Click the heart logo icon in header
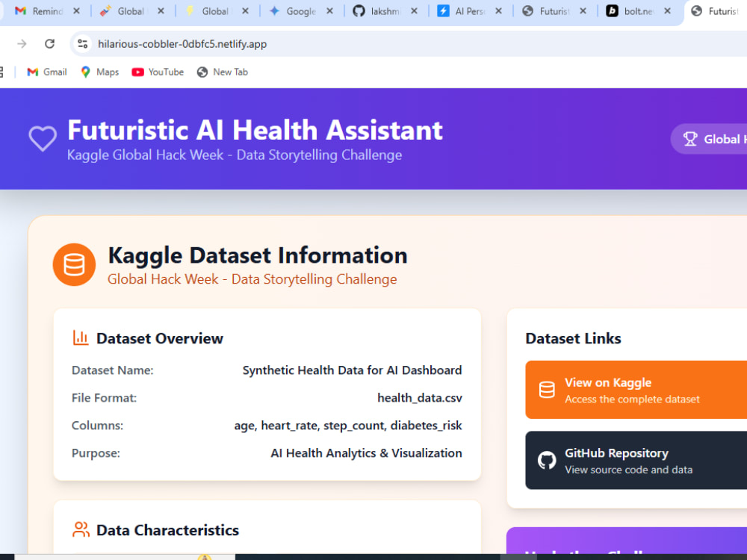This screenshot has height=560, width=747. (x=43, y=139)
